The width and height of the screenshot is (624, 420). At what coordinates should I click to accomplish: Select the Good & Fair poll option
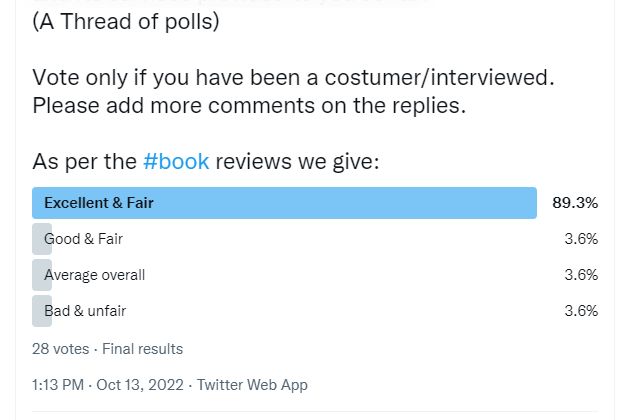point(83,239)
